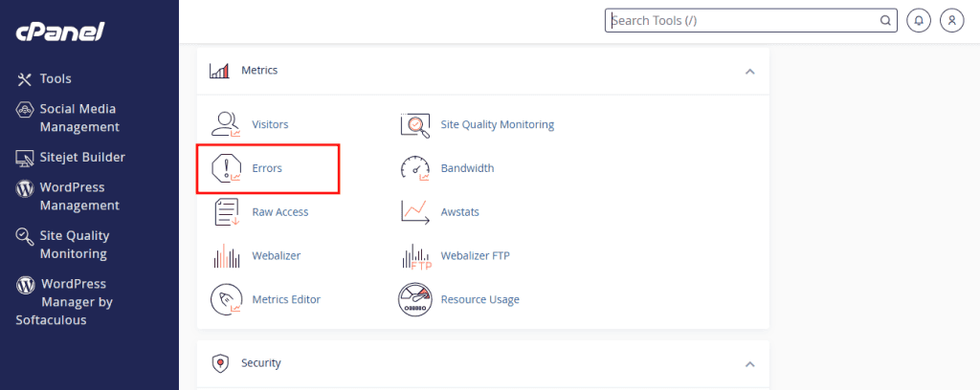Open Site Quality Monitoring in sidebar
The image size is (980, 390).
click(75, 245)
